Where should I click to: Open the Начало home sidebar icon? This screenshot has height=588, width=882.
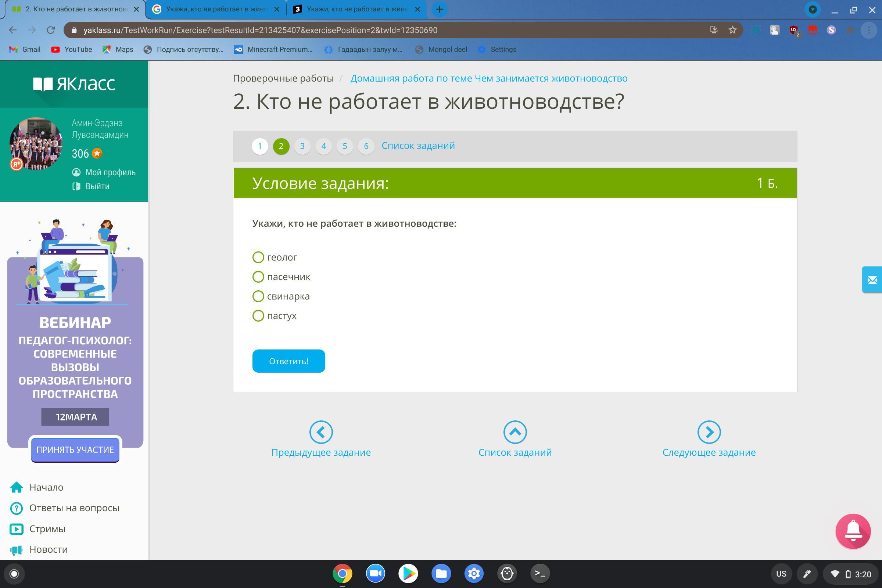tap(17, 487)
